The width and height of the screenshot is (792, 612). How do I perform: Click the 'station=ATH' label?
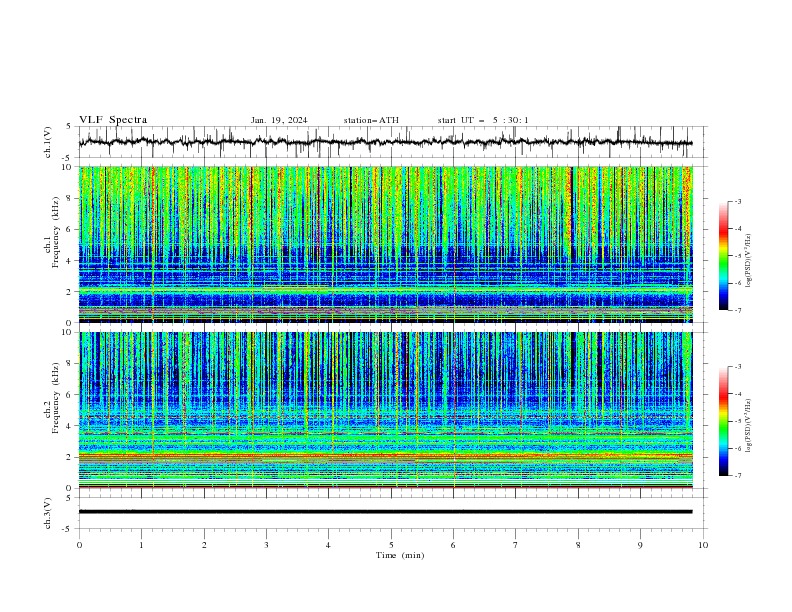(371, 120)
